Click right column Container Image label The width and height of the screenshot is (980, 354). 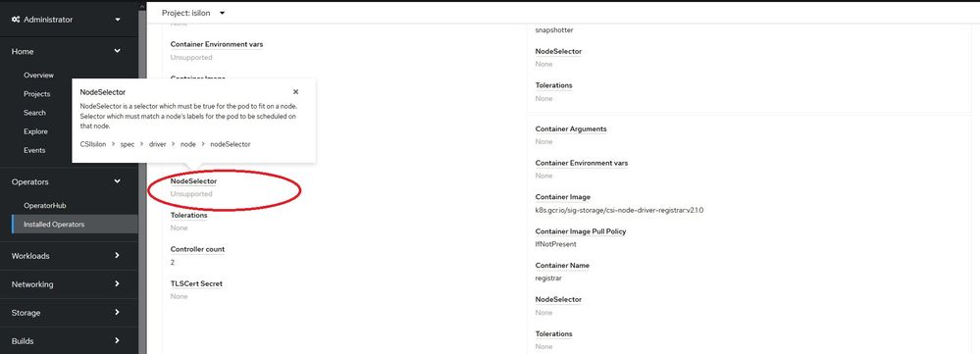click(x=562, y=197)
